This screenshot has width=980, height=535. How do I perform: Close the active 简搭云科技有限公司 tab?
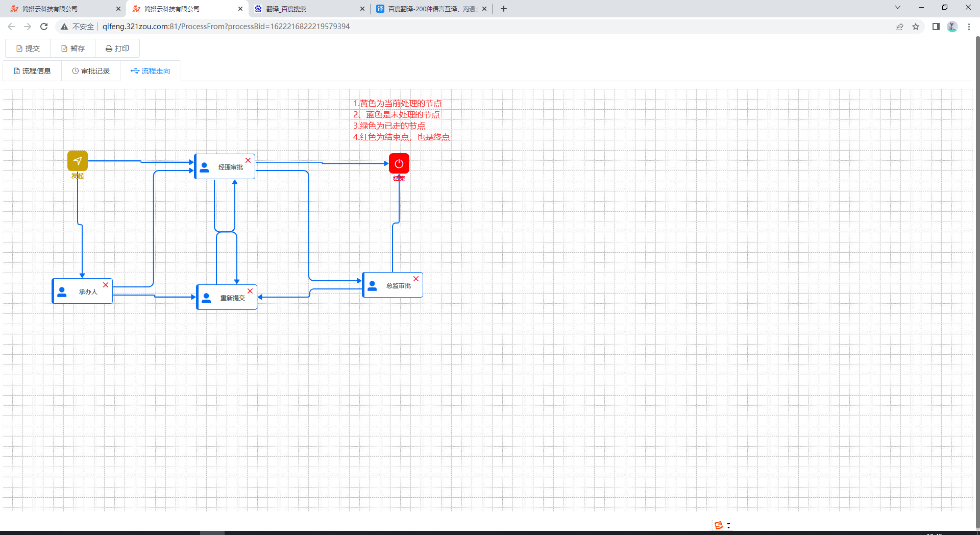click(240, 9)
